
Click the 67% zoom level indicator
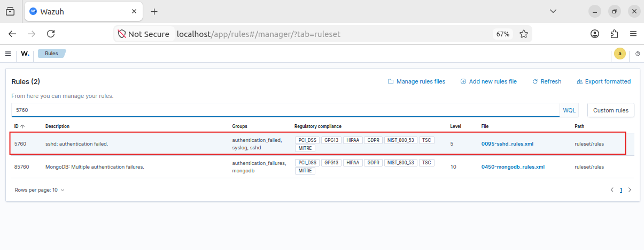pos(503,34)
